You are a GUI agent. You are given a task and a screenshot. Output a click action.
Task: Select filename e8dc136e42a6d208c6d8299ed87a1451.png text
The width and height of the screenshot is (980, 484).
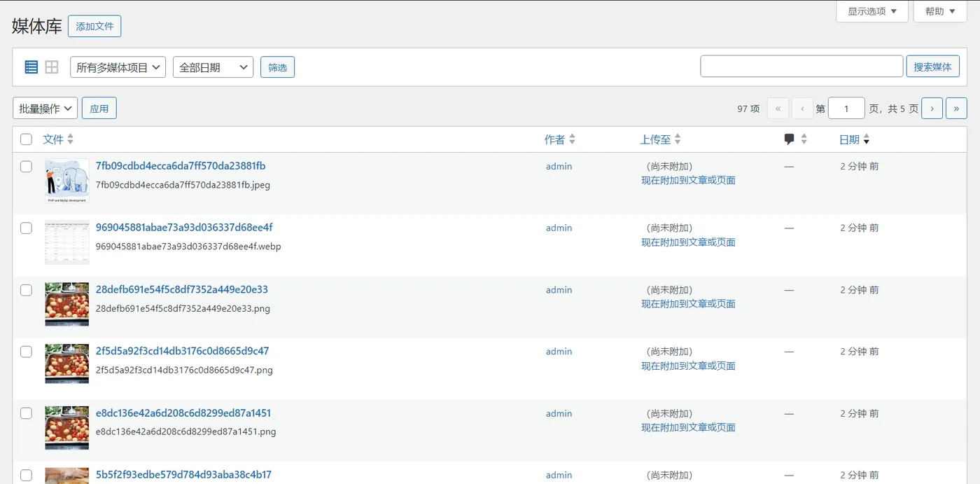186,431
